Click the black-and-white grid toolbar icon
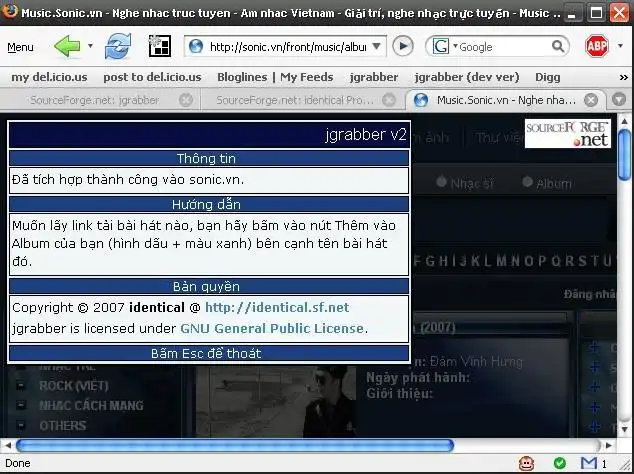Viewport: 634px width, 474px height. tap(160, 46)
